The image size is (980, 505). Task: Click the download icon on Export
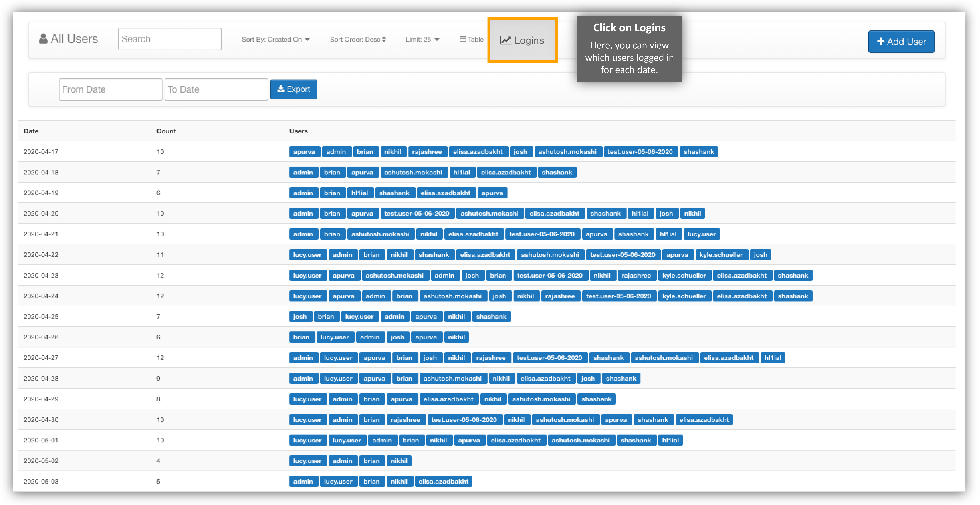281,89
